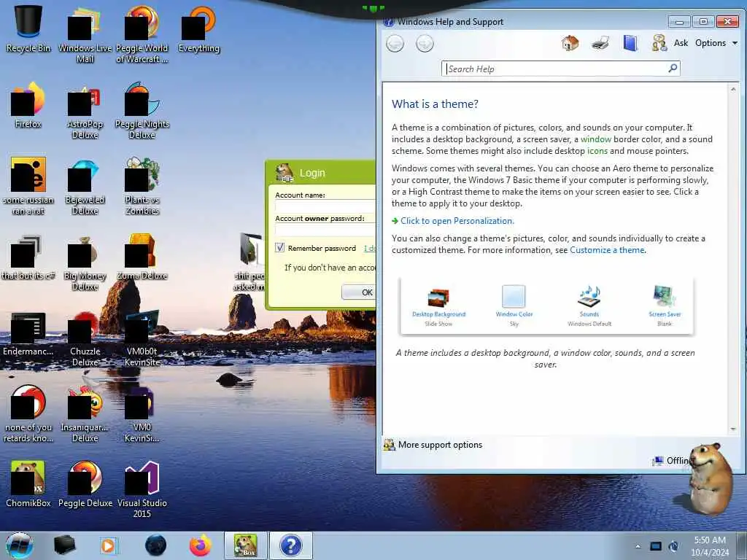The width and height of the screenshot is (747, 560).
Task: Click the Back arrow in Help window
Action: (395, 44)
